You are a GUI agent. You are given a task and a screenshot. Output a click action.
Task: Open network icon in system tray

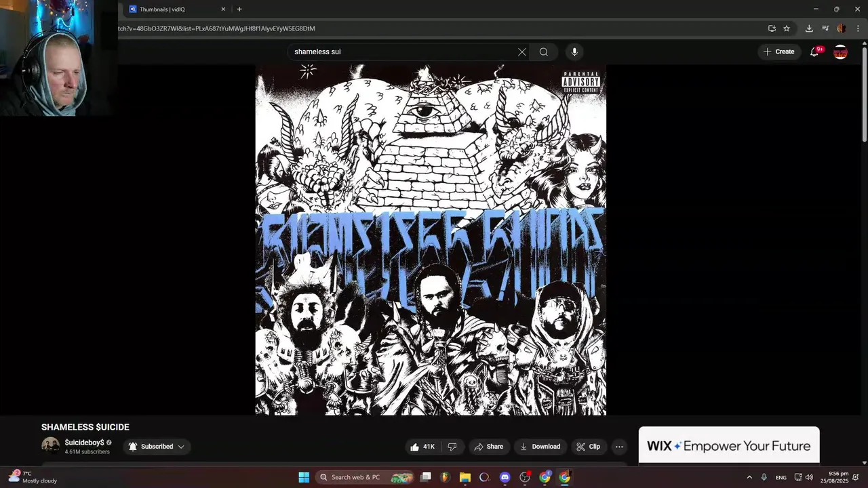tap(798, 477)
